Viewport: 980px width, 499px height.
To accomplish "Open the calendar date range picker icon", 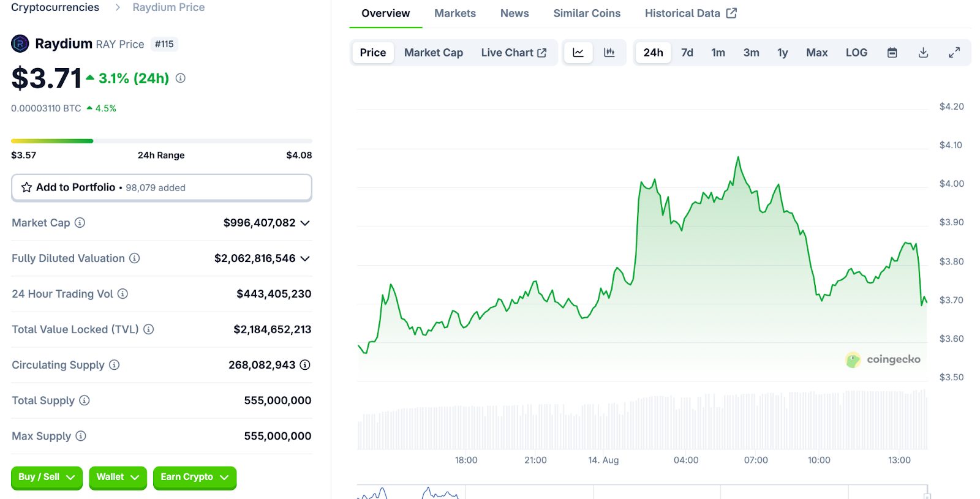I will coord(892,53).
